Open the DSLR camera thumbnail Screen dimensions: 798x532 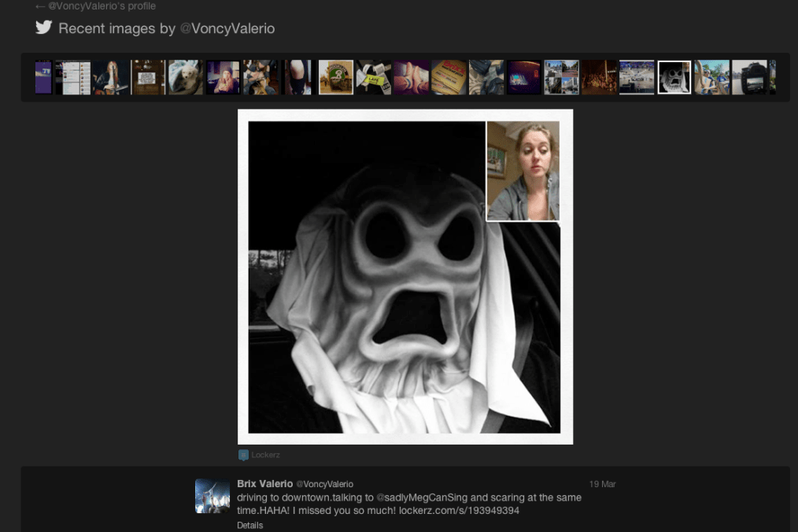coord(749,77)
